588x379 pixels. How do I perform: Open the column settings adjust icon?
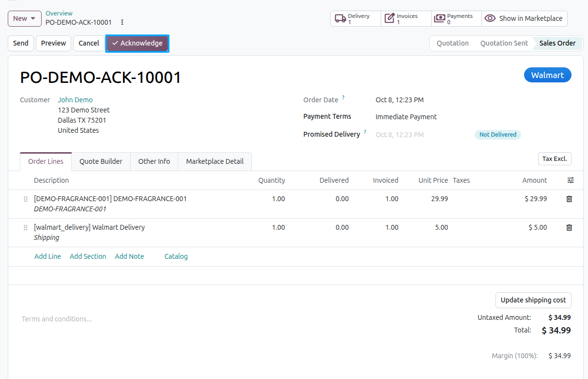(x=571, y=180)
